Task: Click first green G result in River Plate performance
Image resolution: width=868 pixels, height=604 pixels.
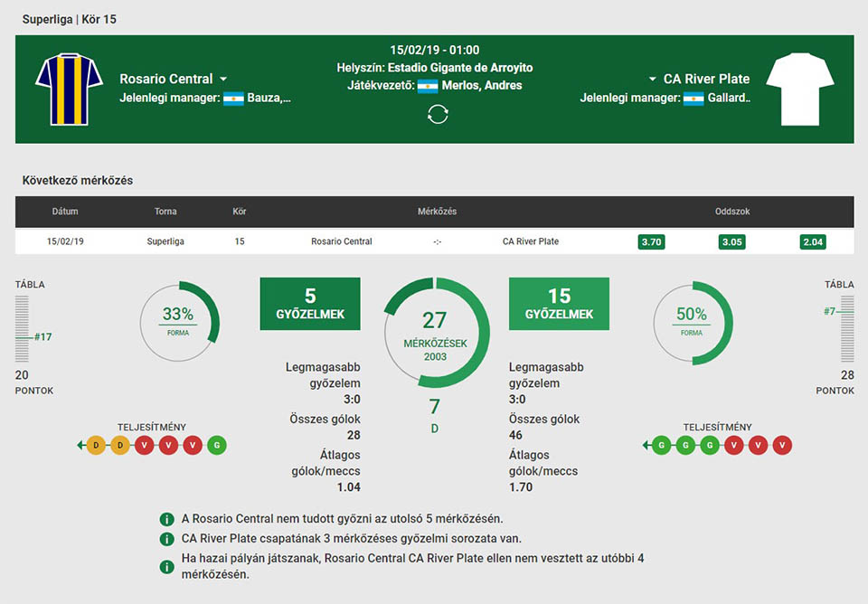Action: click(662, 445)
